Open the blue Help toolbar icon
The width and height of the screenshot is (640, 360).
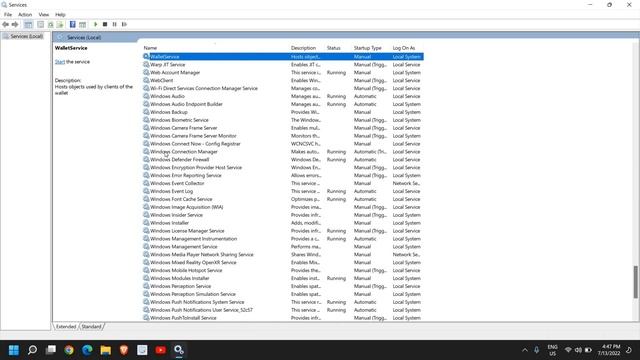[73, 24]
